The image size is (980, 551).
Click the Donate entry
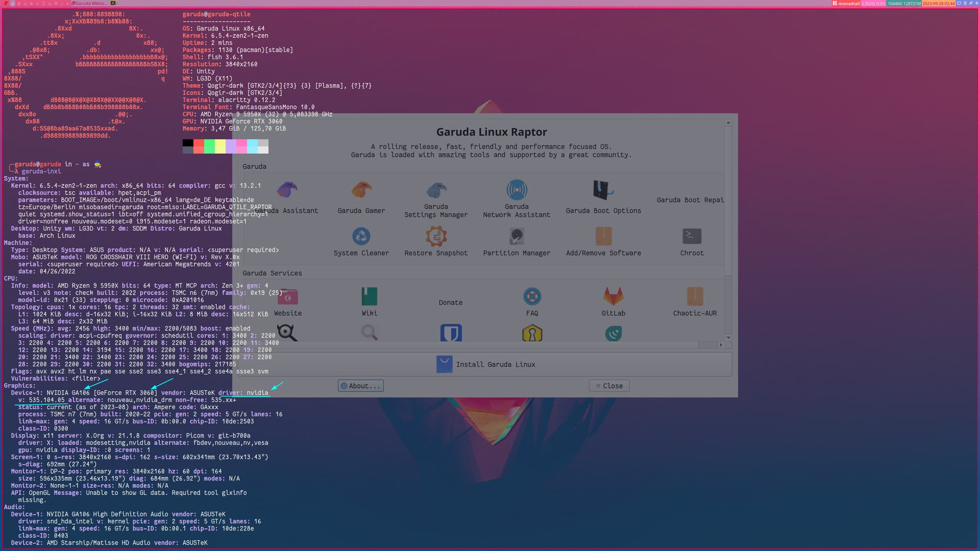tap(450, 303)
